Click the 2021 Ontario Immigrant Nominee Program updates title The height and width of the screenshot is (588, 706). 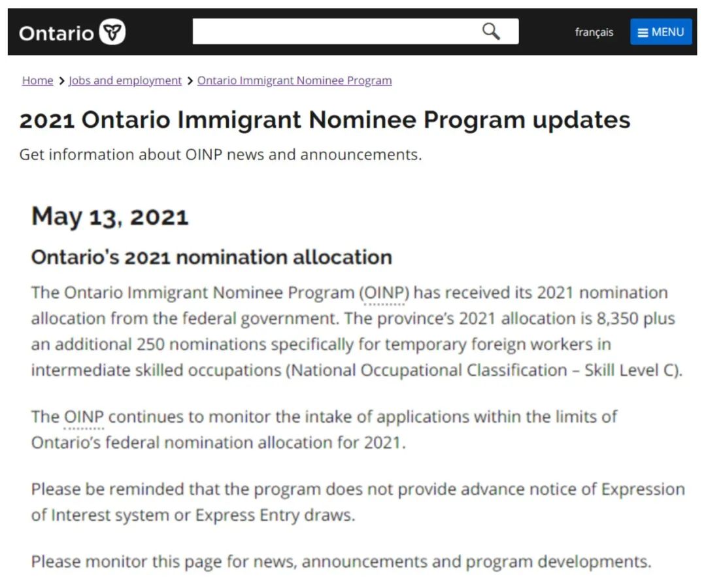325,120
